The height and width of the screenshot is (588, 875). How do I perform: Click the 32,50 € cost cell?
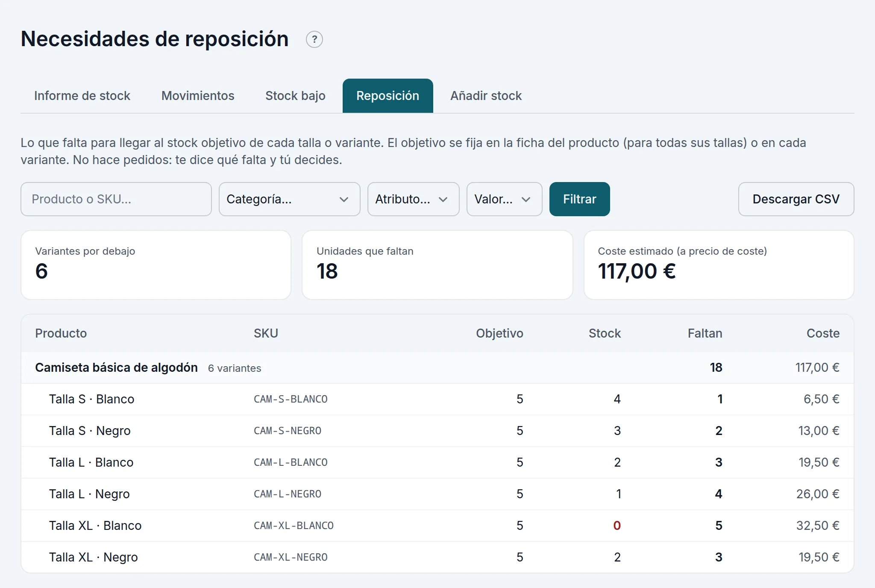click(x=818, y=526)
